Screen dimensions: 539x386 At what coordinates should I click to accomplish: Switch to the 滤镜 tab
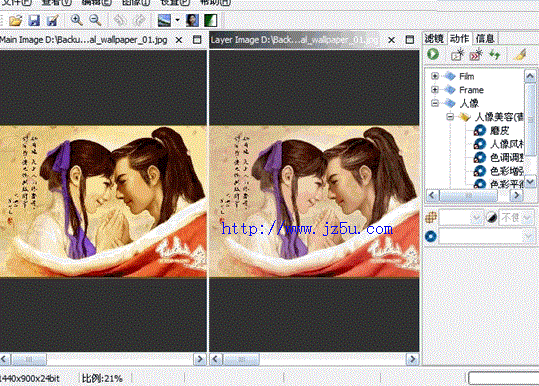434,38
